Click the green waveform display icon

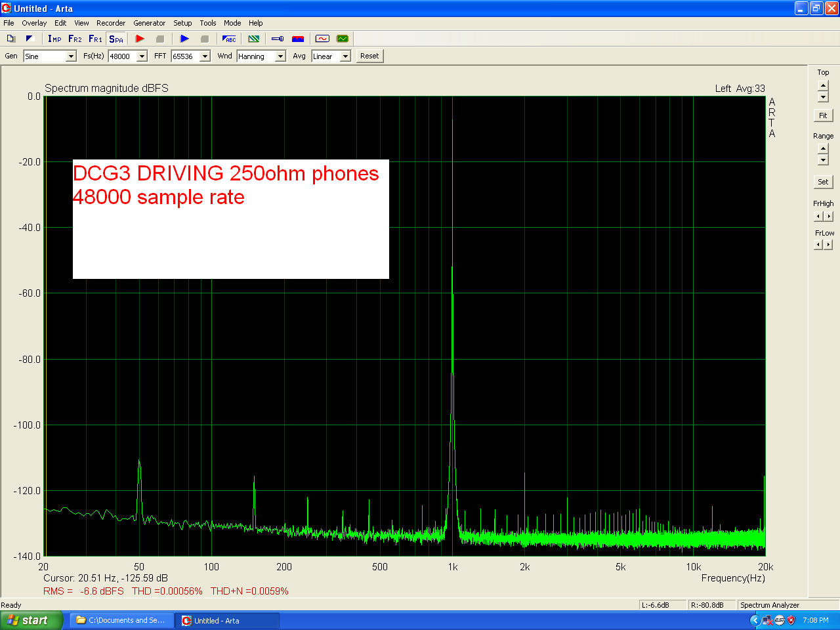343,39
